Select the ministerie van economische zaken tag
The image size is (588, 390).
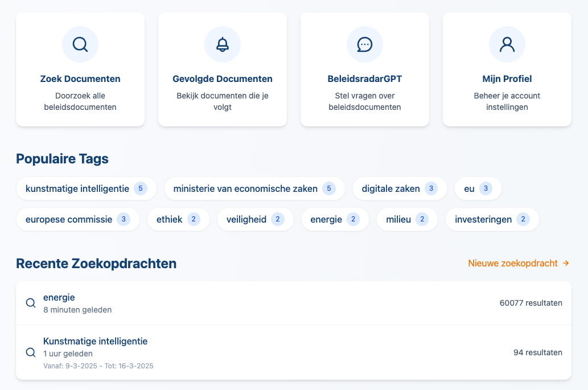click(x=254, y=188)
